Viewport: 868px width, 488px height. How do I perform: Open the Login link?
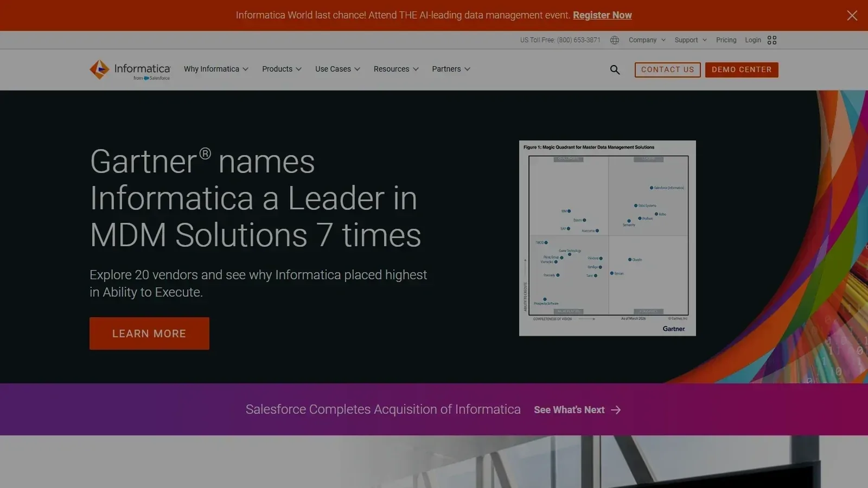click(753, 40)
